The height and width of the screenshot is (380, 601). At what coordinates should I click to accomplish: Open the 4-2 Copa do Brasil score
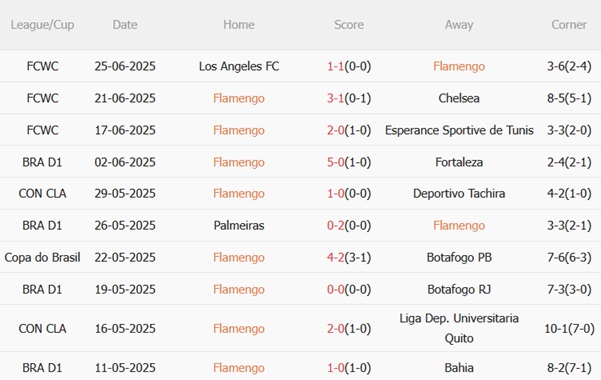click(x=335, y=257)
